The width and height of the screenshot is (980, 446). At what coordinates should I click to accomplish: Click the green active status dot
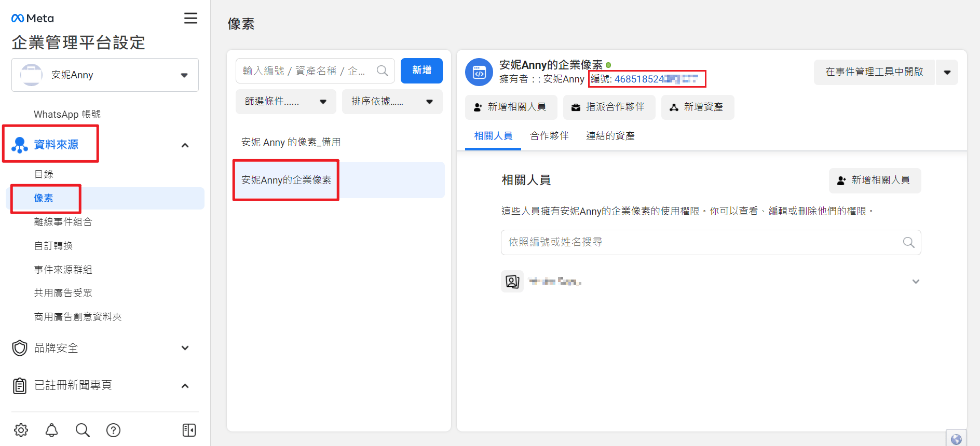tap(608, 65)
